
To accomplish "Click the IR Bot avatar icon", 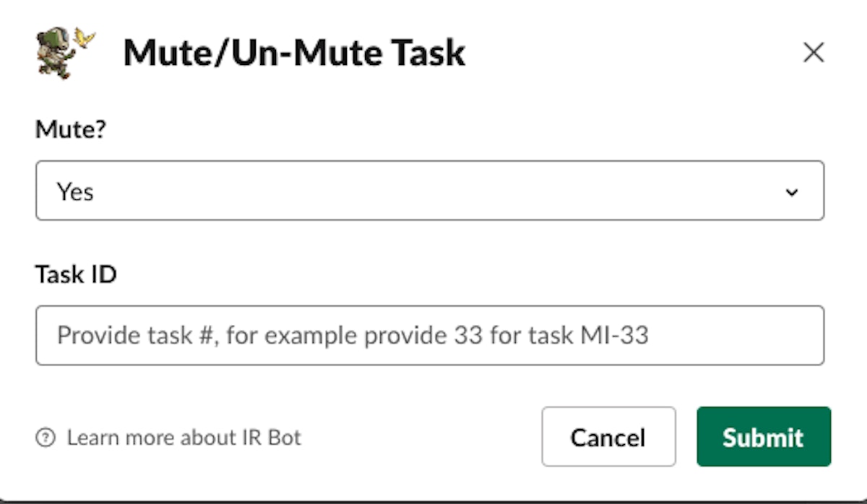I will click(x=64, y=52).
